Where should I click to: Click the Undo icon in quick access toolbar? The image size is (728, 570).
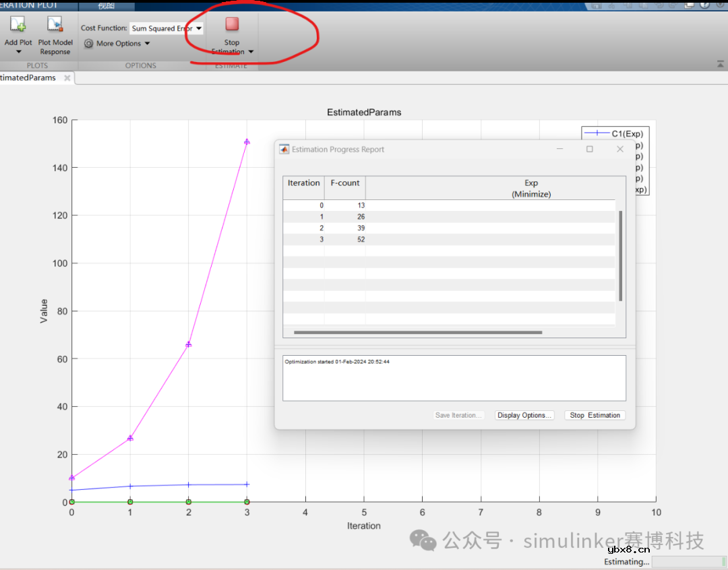[659, 5]
